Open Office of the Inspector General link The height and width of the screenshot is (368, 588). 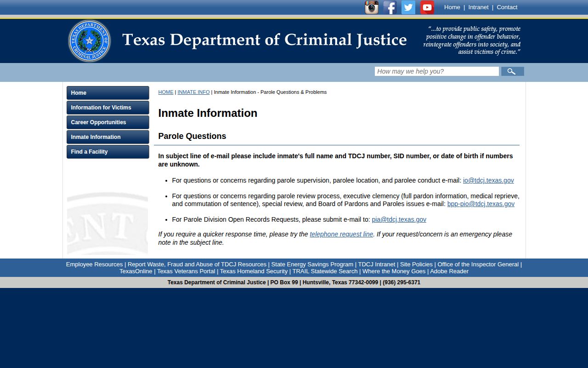pyautogui.click(x=478, y=264)
